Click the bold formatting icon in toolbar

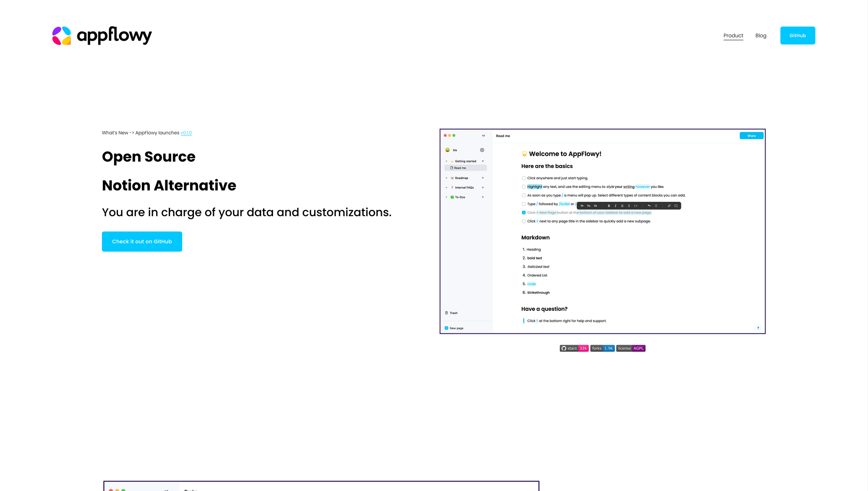[x=609, y=206]
